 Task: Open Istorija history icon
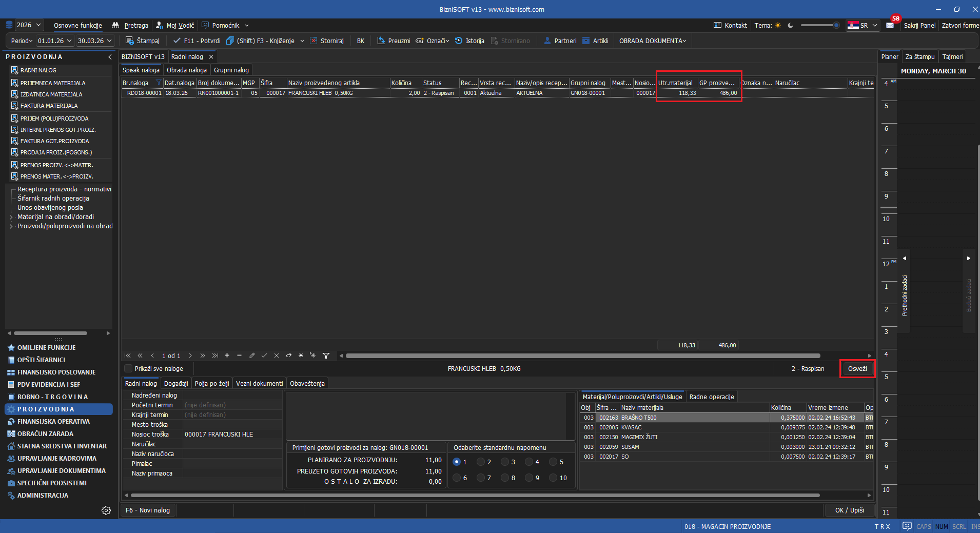(459, 41)
